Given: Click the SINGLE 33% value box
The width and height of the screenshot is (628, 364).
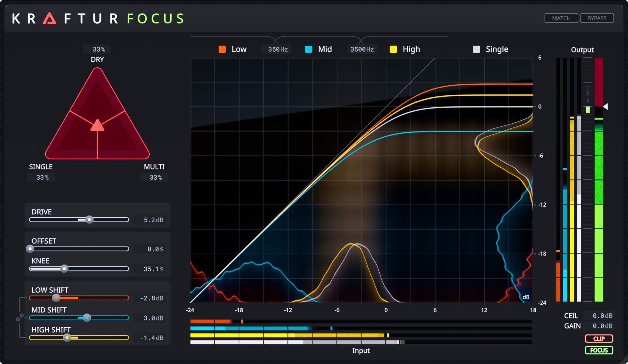Looking at the screenshot, I should coord(41,177).
